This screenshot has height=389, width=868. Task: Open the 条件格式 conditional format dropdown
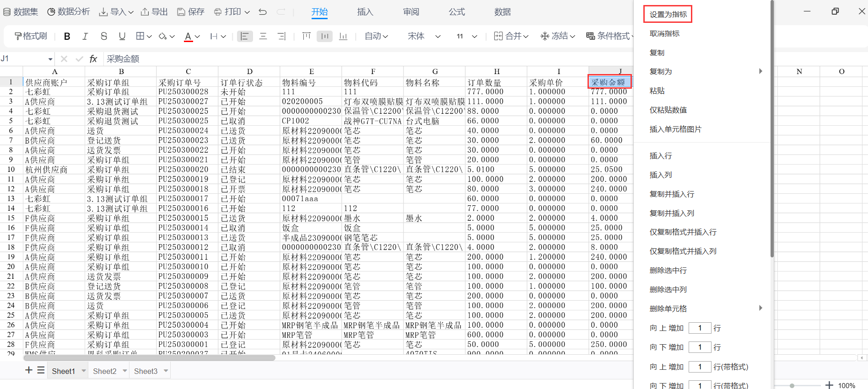609,36
